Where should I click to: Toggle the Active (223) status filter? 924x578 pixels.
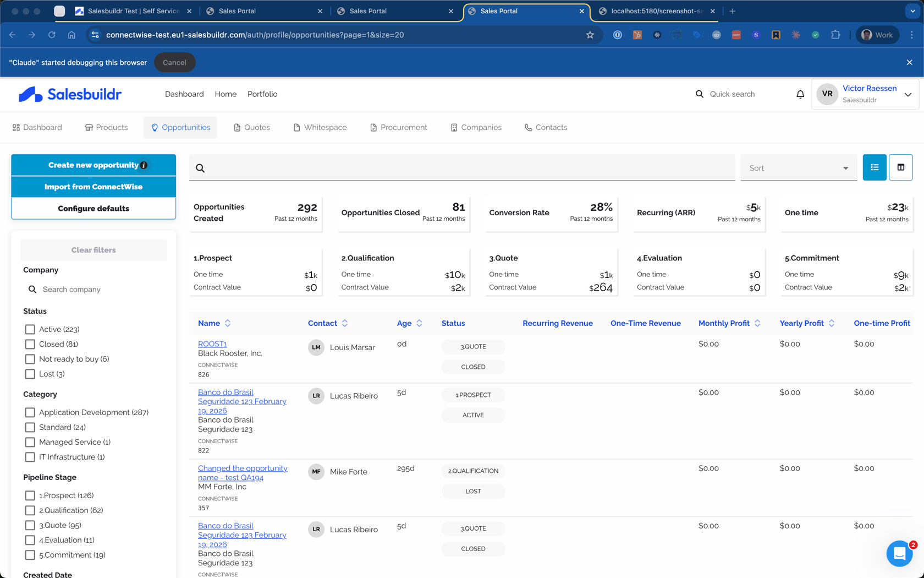(30, 329)
